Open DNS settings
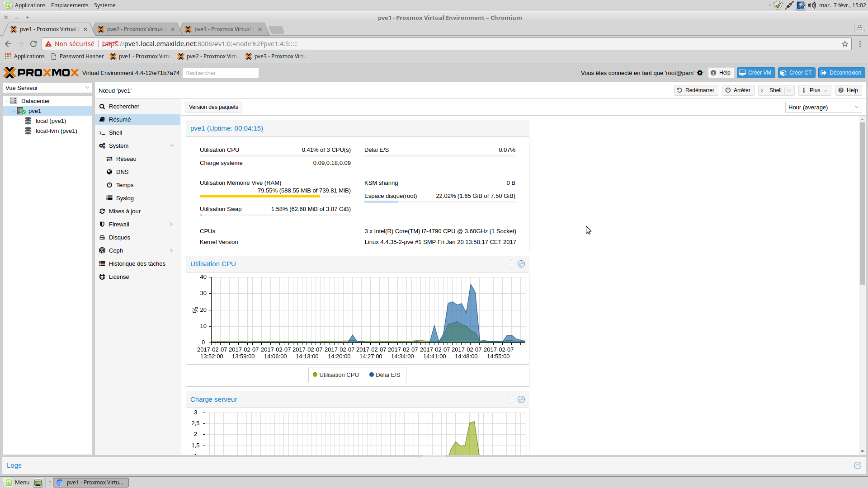 point(138,172)
